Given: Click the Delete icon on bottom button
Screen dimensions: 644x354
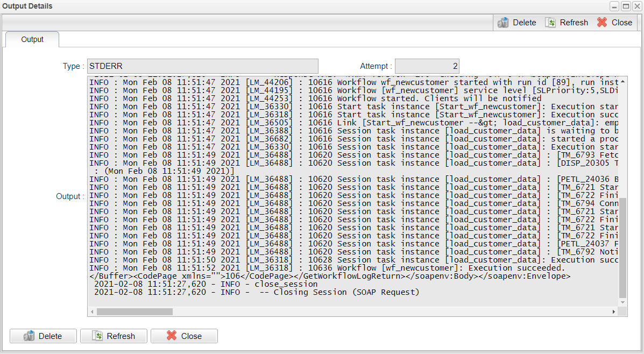Looking at the screenshot, I should (x=29, y=336).
